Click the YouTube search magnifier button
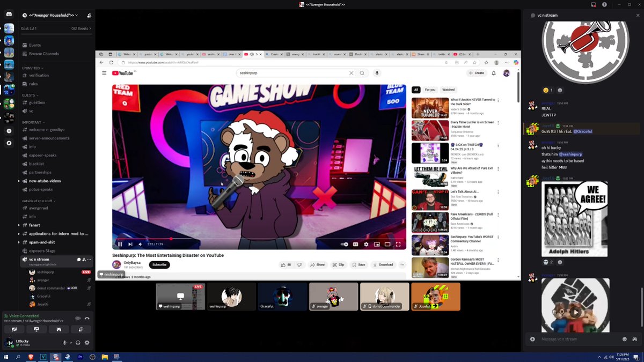This screenshot has height=362, width=644. 362,73
